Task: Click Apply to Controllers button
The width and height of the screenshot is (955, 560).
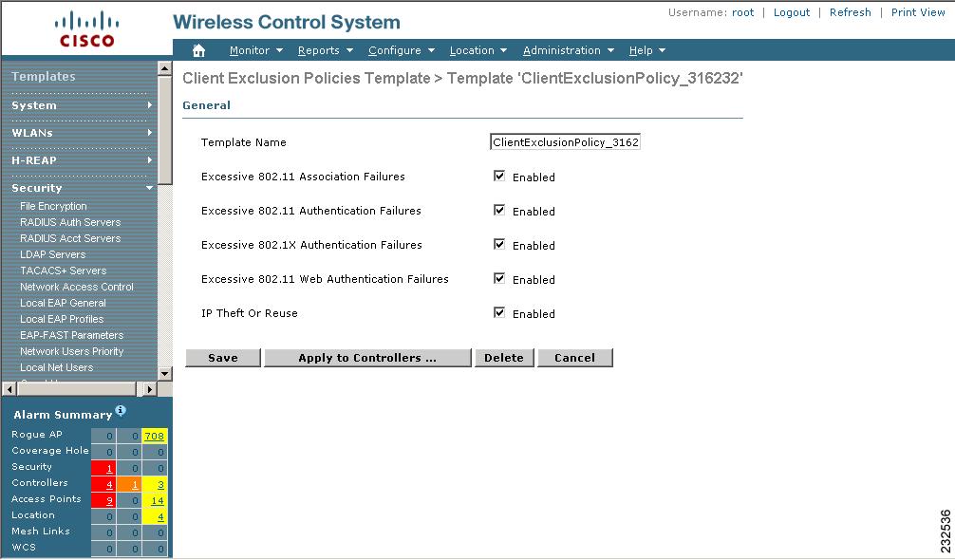Action: 367,358
